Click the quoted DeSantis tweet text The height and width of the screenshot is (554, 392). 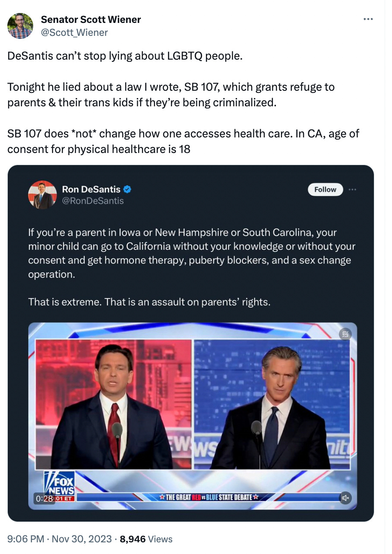coord(192,267)
